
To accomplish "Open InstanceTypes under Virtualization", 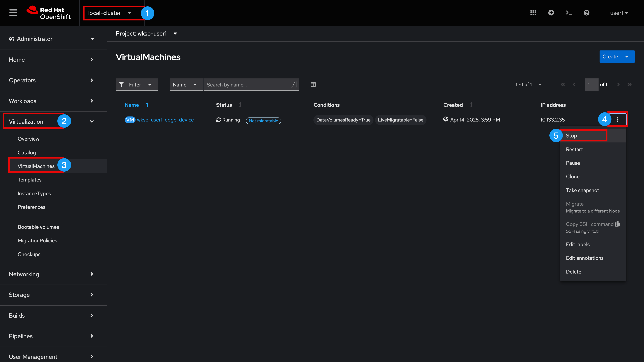I will (34, 193).
